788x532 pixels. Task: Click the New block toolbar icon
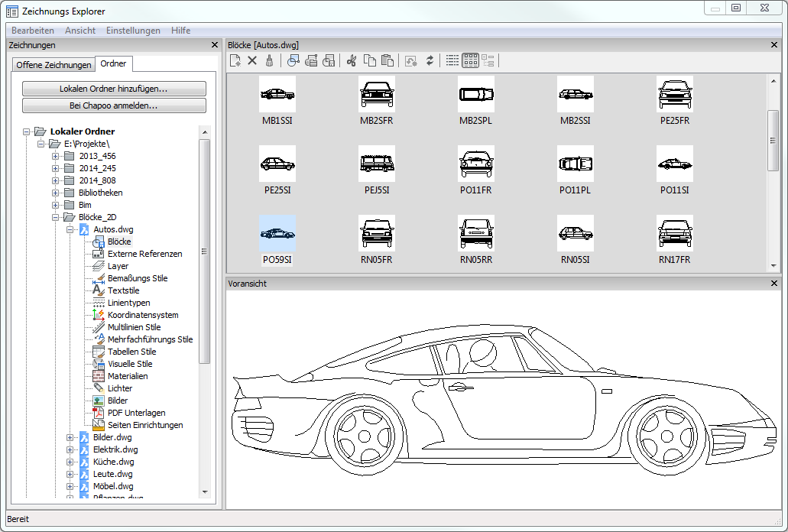235,60
